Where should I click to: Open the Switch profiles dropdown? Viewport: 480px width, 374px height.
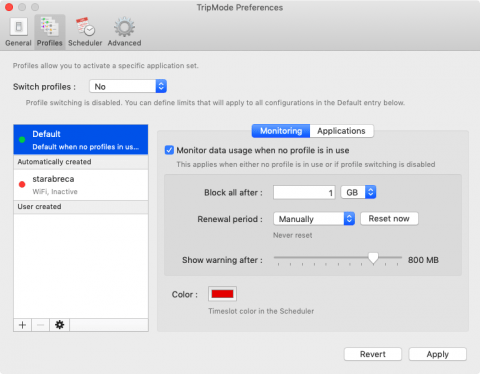pyautogui.click(x=128, y=86)
